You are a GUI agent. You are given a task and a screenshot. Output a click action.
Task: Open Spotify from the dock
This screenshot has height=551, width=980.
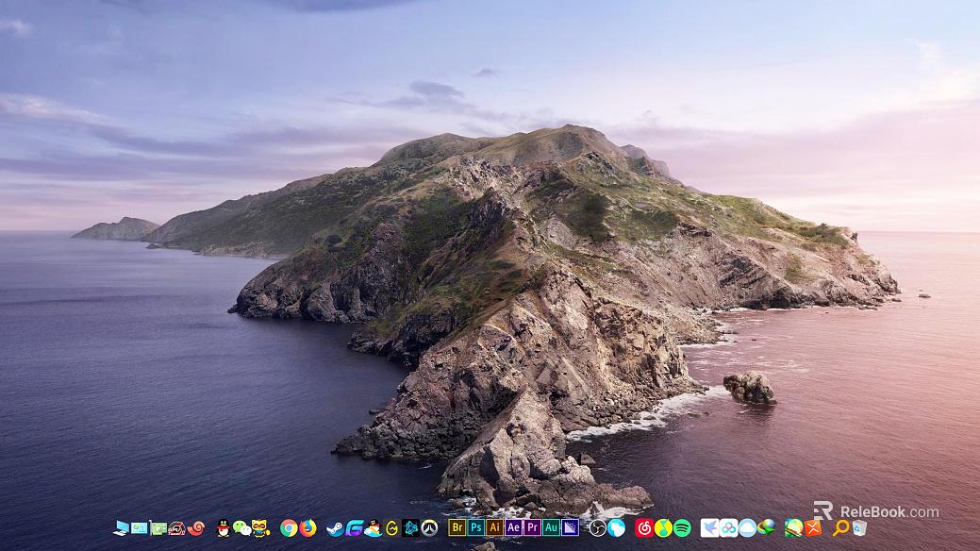click(x=682, y=527)
